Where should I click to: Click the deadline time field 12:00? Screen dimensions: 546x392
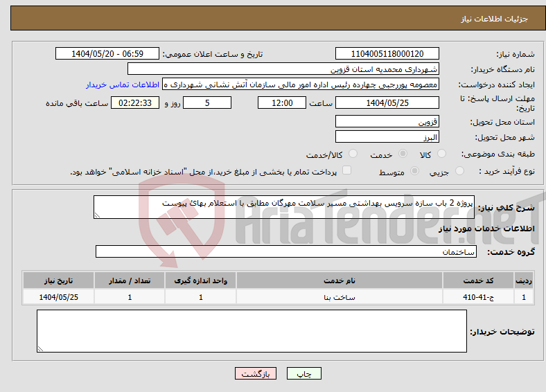(x=282, y=103)
